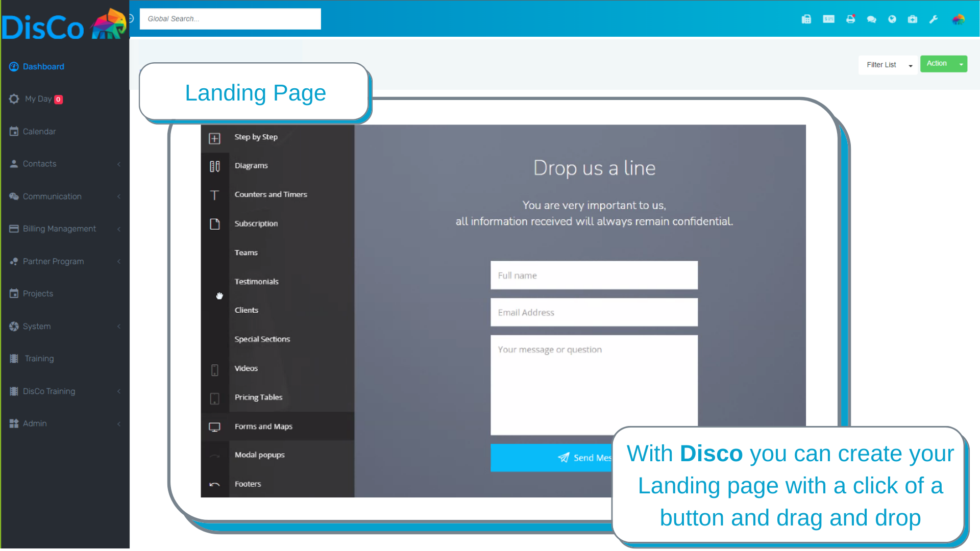Click the Training film icon
980x551 pixels.
14,359
